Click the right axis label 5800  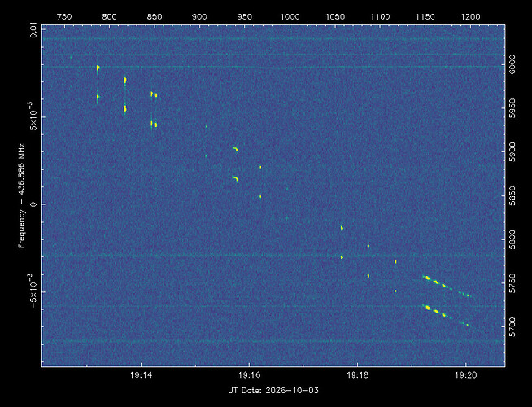512,239
